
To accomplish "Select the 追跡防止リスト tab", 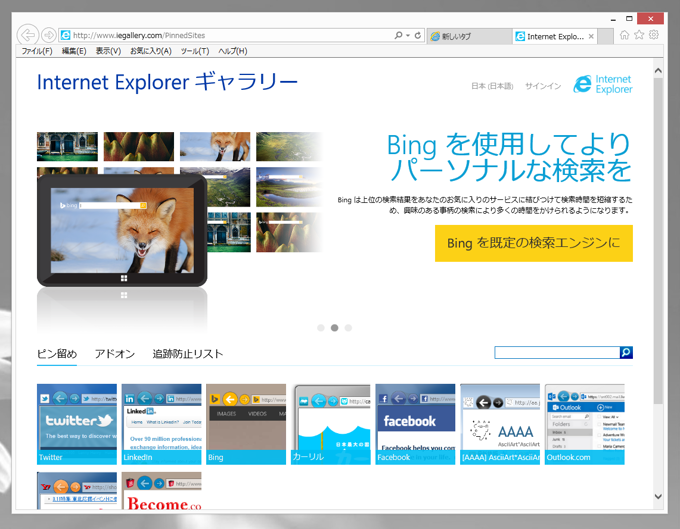I will (188, 354).
